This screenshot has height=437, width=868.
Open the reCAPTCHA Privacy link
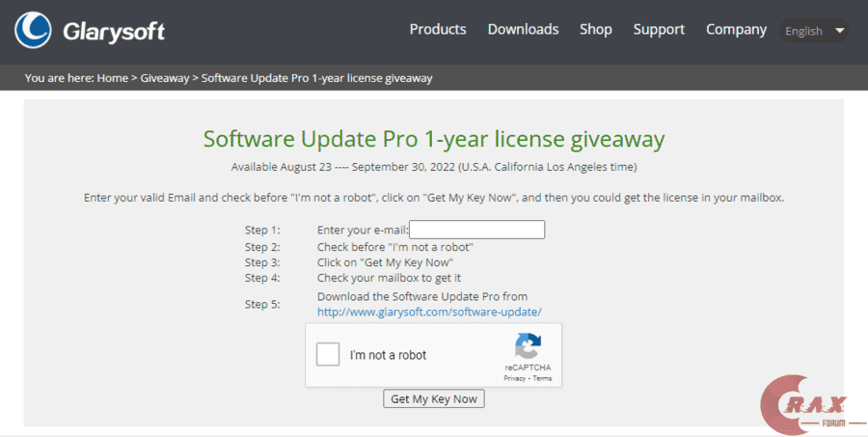click(515, 378)
